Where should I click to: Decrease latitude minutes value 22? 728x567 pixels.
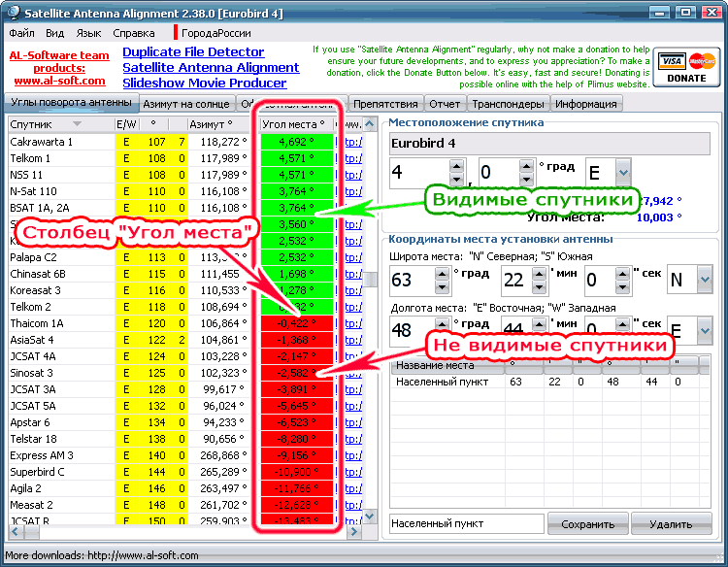[x=539, y=287]
